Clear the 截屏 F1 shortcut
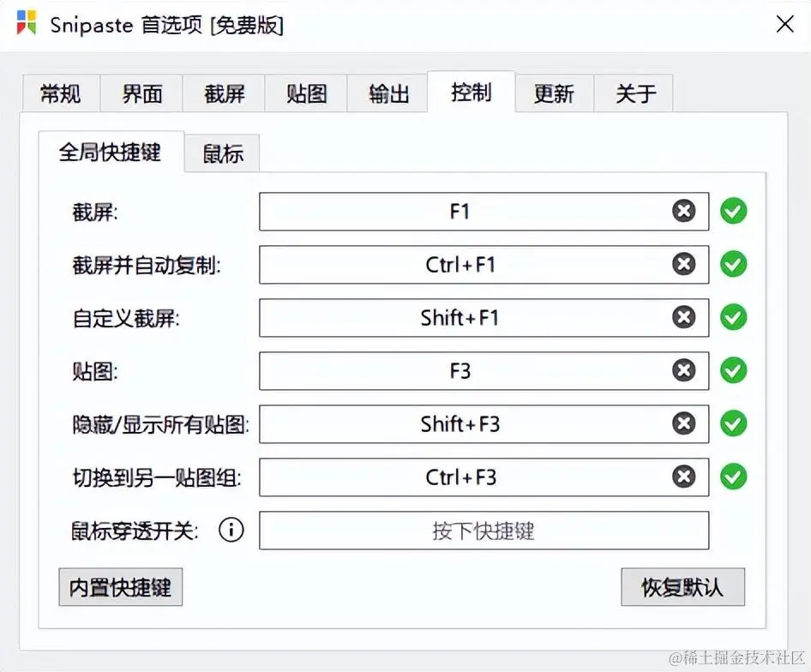 684,211
